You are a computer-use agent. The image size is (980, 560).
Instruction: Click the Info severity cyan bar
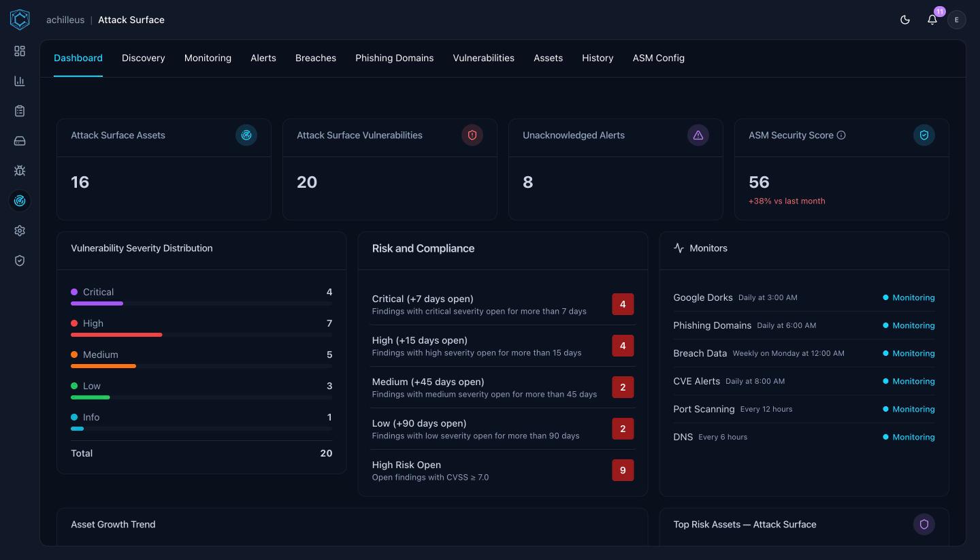tap(77, 429)
